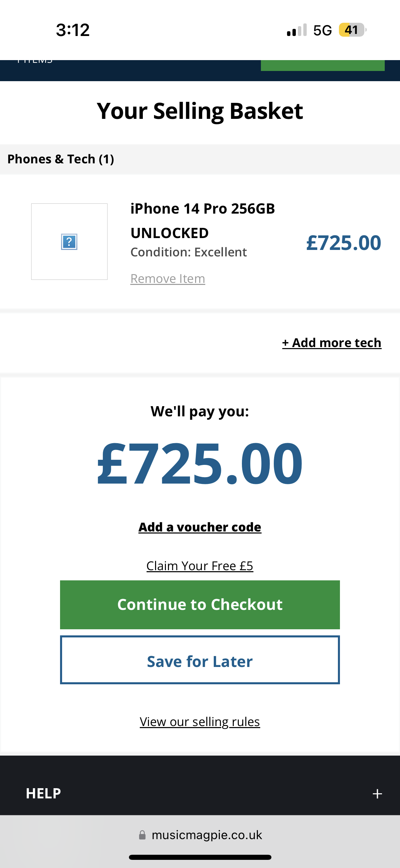Tap the cellular signal bars icon
Screen dimensions: 400x868
pyautogui.click(x=297, y=30)
